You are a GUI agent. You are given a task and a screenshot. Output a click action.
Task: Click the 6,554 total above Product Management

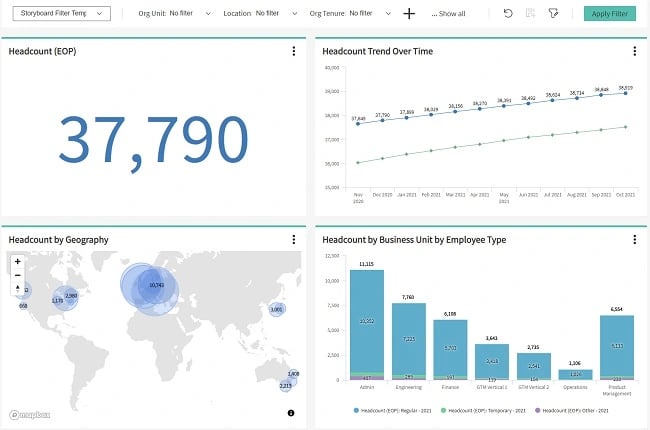617,309
